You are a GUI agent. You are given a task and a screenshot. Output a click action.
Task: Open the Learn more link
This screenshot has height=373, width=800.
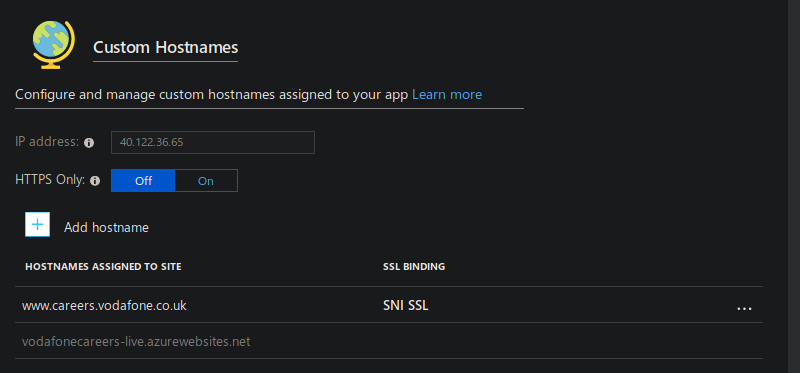coord(447,94)
